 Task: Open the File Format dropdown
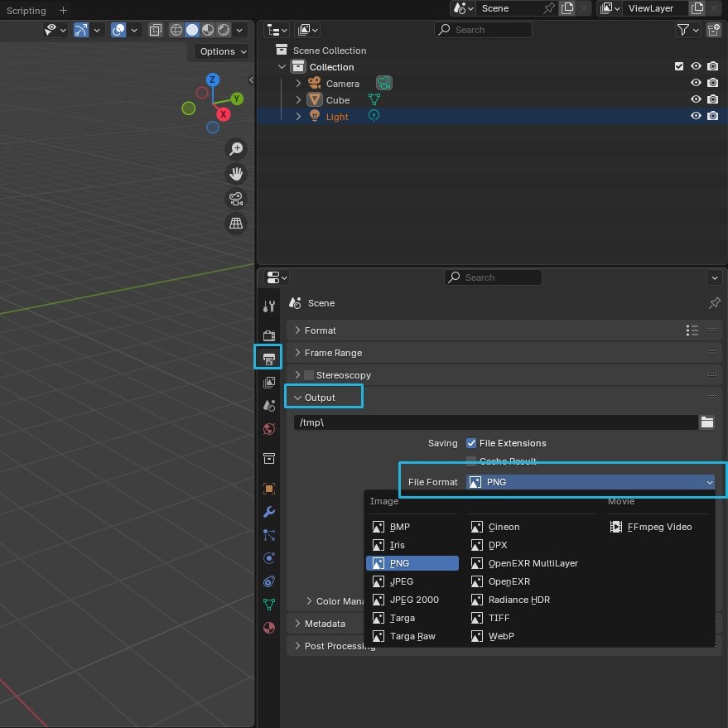pos(591,481)
